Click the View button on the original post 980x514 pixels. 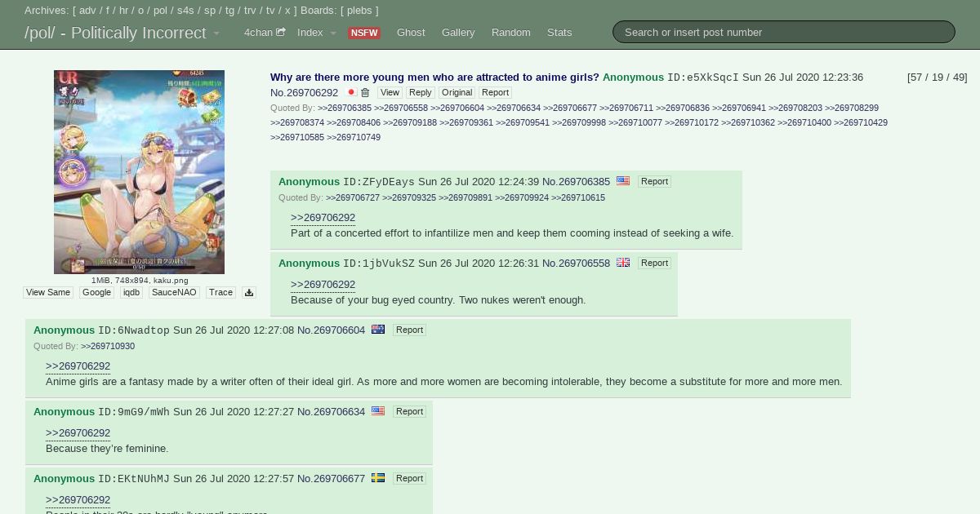(x=390, y=93)
